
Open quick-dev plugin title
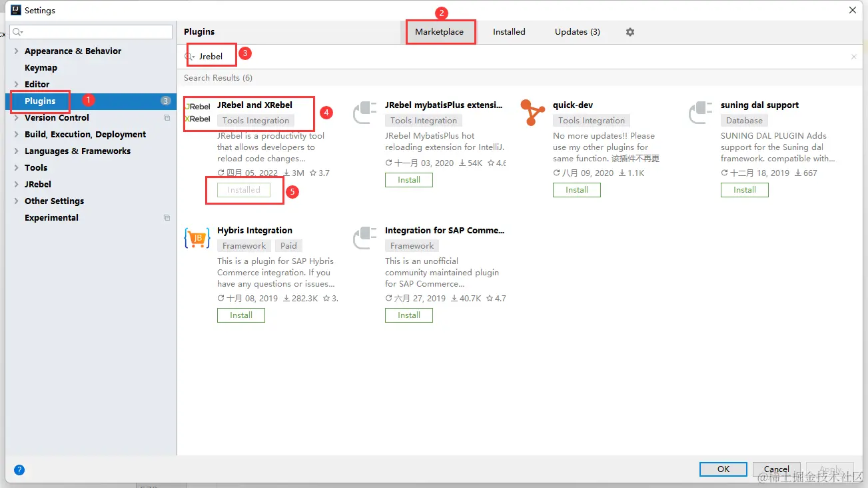[573, 105]
